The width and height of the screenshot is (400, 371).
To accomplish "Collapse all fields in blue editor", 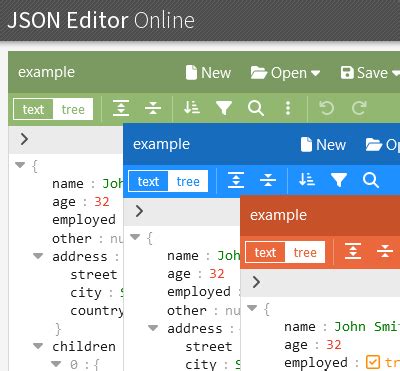I will tap(268, 180).
